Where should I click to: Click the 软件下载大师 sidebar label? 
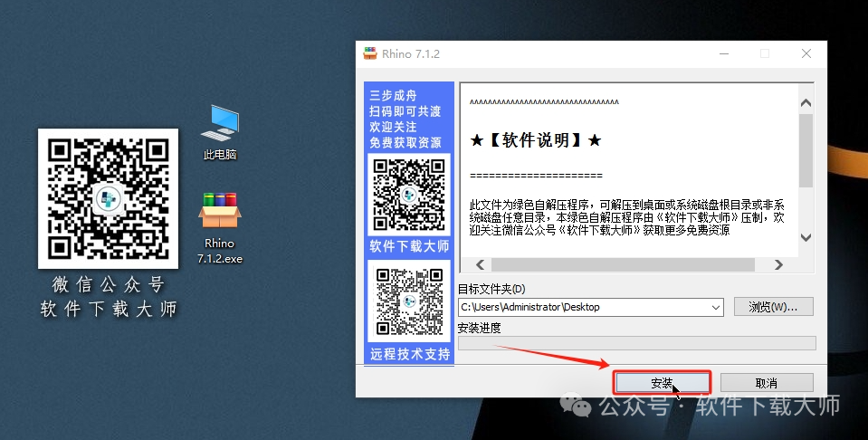(409, 246)
